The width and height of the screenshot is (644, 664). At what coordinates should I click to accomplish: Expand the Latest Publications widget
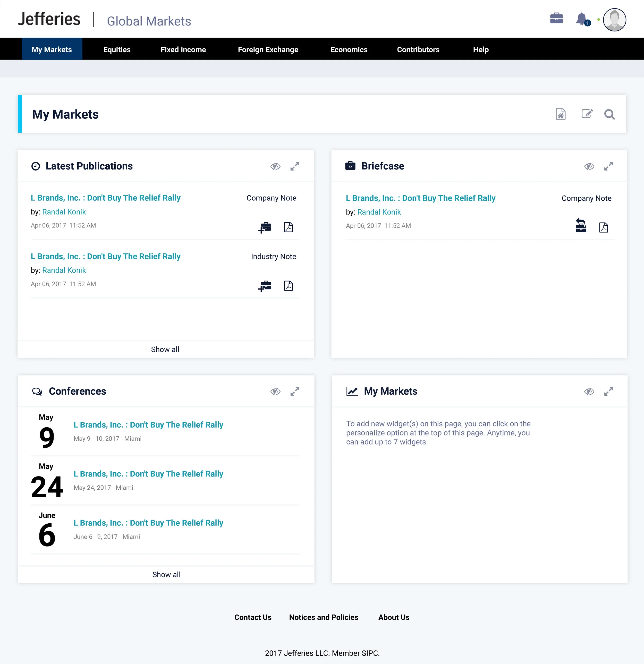(x=295, y=166)
